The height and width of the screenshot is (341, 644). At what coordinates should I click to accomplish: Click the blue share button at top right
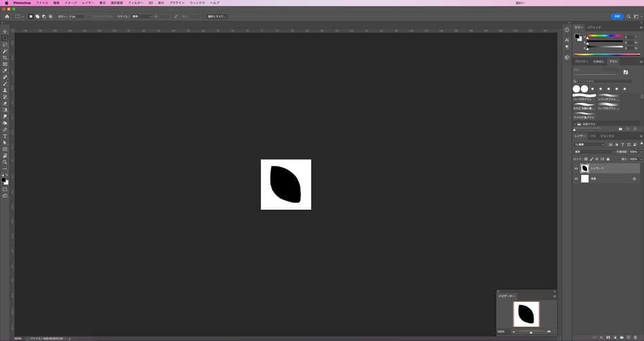(x=617, y=16)
